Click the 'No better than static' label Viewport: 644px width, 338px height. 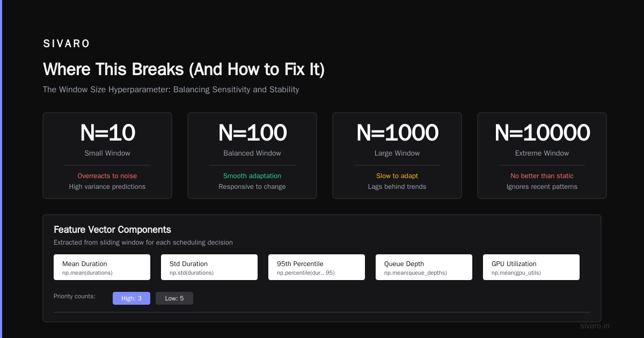[542, 176]
